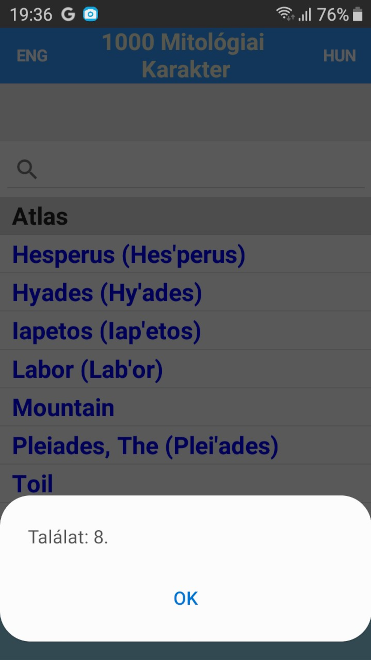Viewport: 371px width, 660px height.
Task: Tap the Google G notification icon
Action: [68, 14]
